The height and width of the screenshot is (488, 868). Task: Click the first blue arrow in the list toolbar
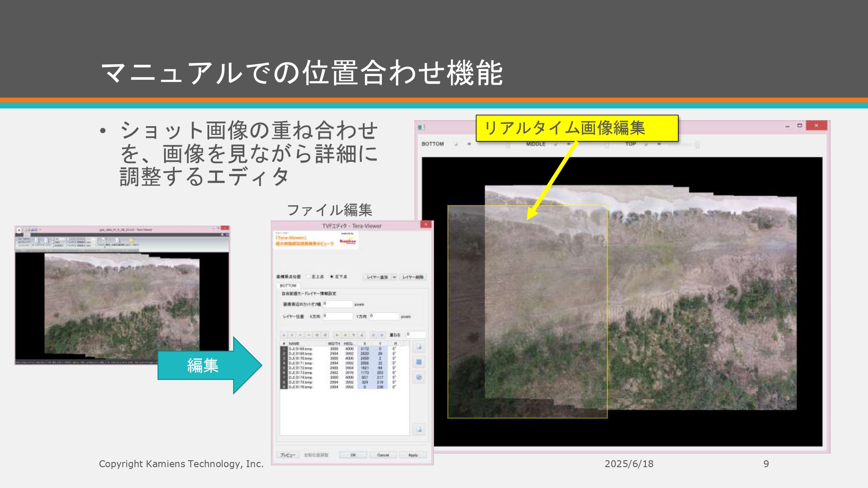pyautogui.click(x=284, y=335)
